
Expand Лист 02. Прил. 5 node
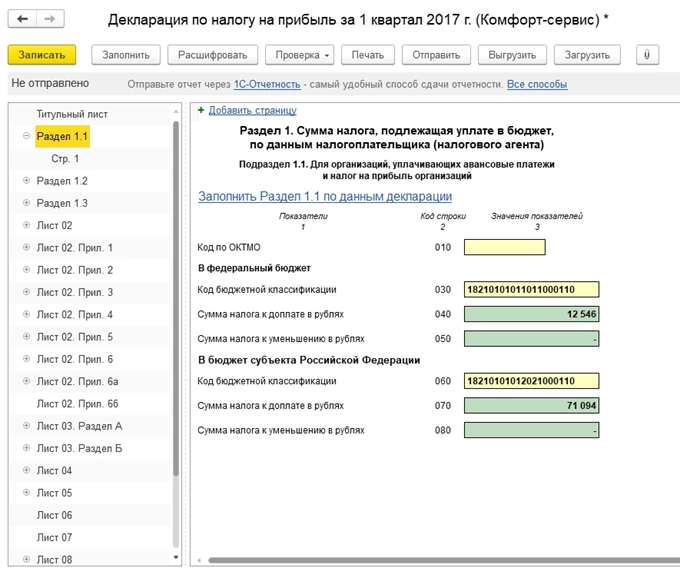pos(26,336)
